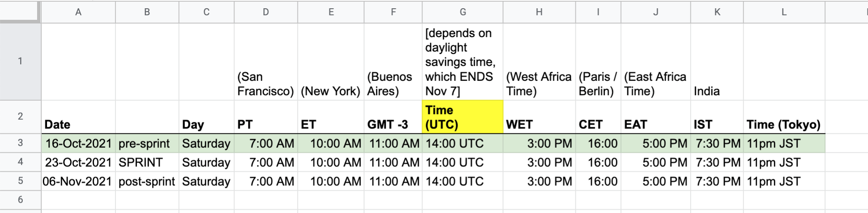
Task: Click the daylight savings time note cell
Action: click(462, 62)
